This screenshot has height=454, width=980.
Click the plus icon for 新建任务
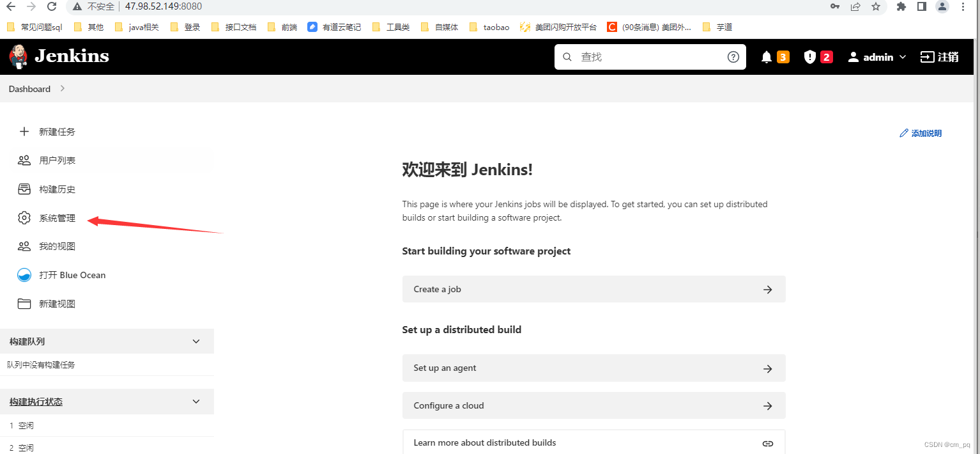(24, 132)
